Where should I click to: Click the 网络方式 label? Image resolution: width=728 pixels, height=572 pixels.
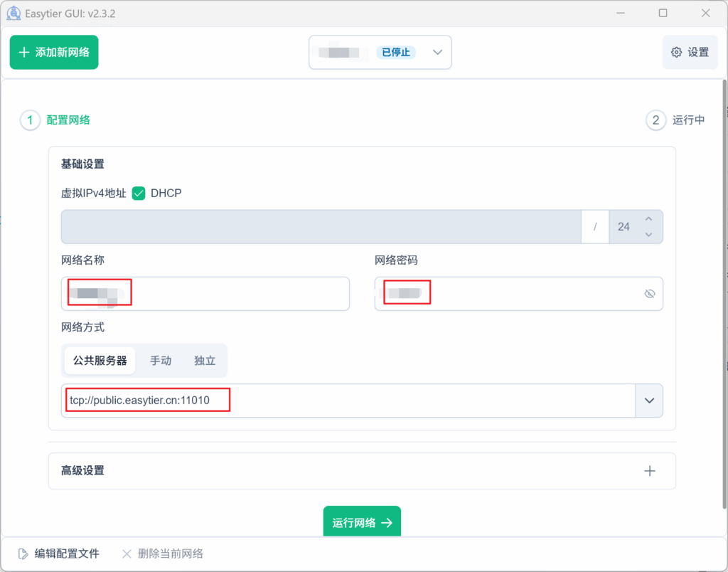pyautogui.click(x=82, y=327)
